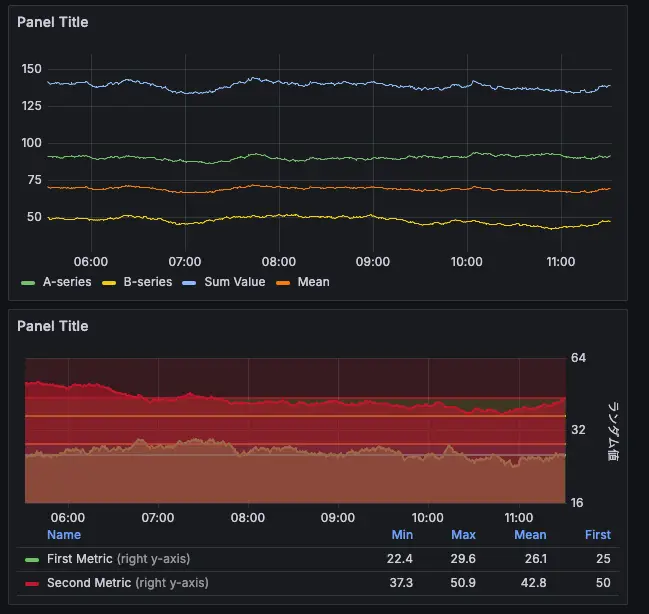649x614 pixels.
Task: Click the 08:00 point on Sum Value line
Action: [x=279, y=82]
